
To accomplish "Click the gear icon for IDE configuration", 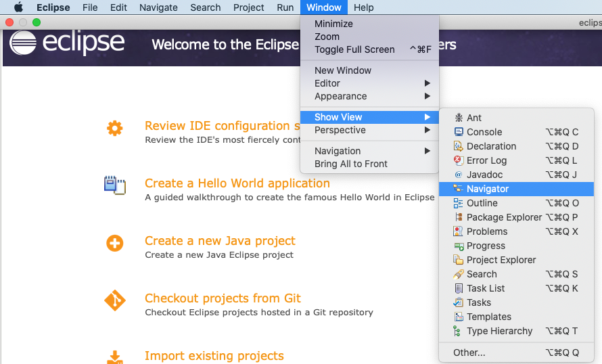I will tap(114, 129).
